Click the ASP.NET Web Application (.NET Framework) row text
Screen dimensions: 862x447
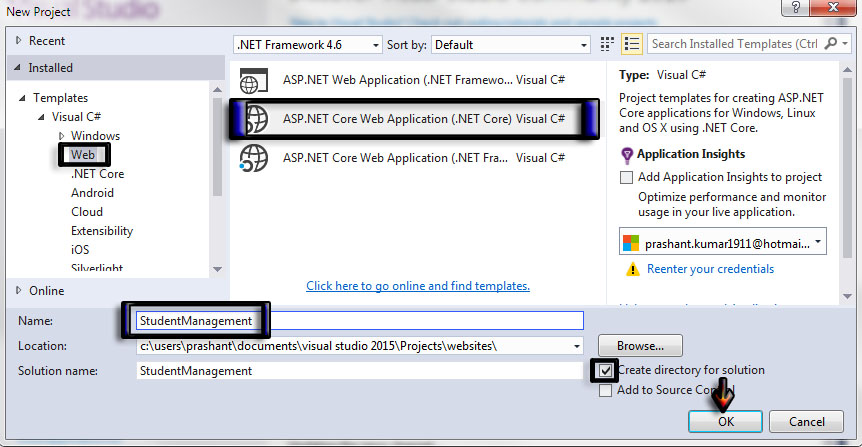point(397,80)
